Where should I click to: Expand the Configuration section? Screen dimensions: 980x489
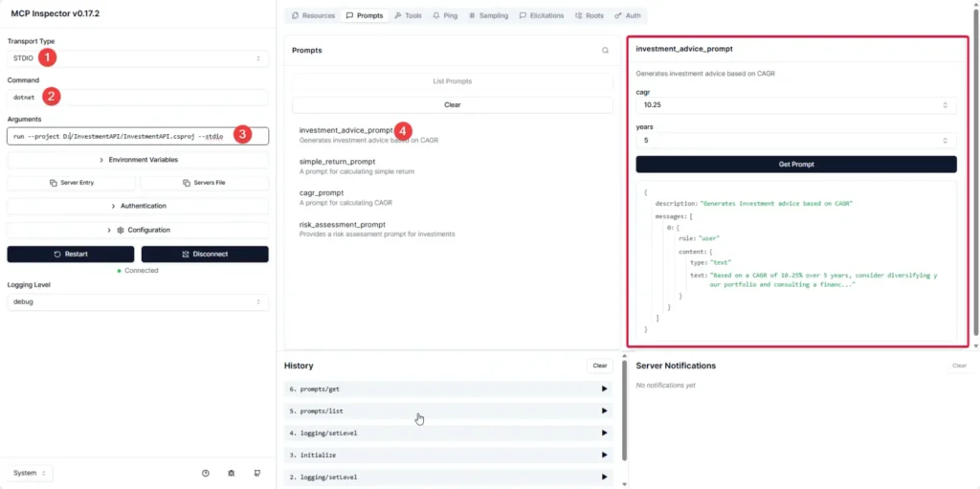(x=138, y=230)
